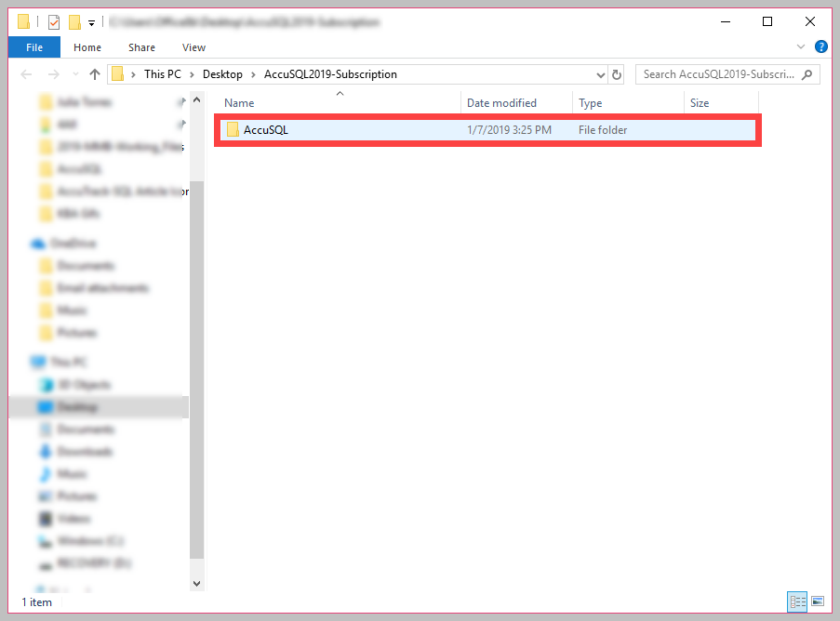The width and height of the screenshot is (840, 621).
Task: Click the Help question mark icon
Action: click(x=820, y=46)
